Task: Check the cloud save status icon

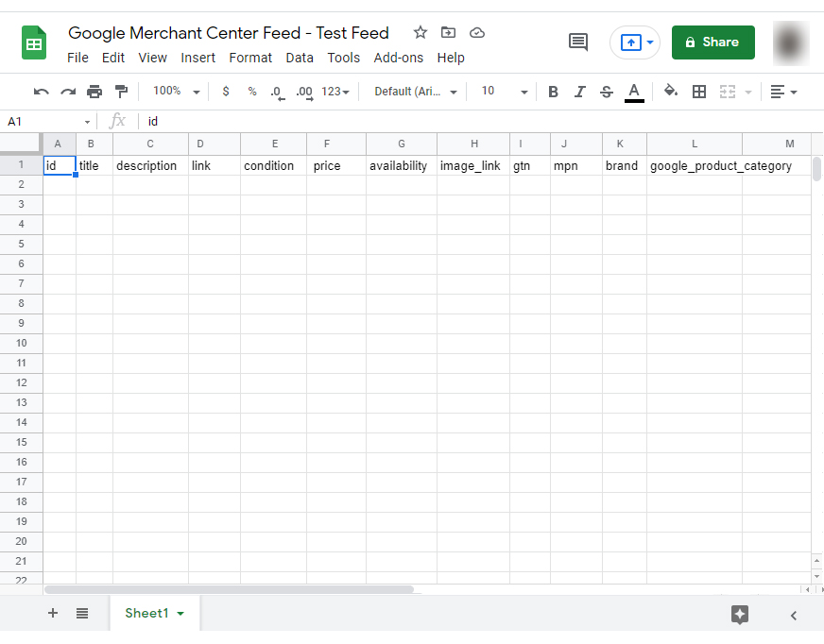Action: (476, 32)
